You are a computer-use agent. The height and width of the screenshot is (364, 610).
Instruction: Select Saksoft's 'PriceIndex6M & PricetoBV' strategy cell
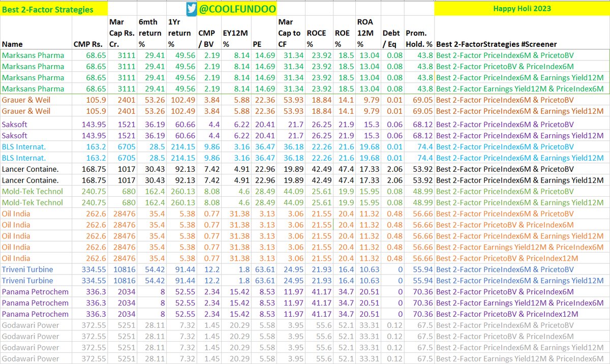(522, 125)
